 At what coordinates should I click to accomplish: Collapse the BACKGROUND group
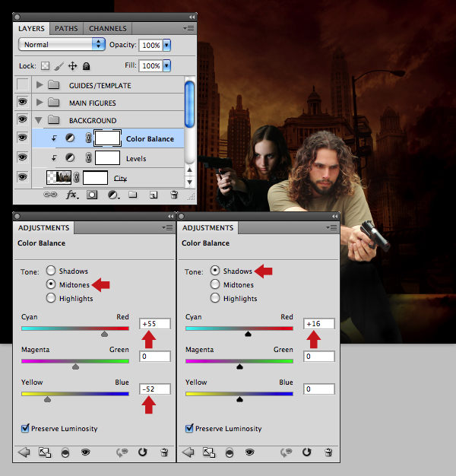(39, 120)
